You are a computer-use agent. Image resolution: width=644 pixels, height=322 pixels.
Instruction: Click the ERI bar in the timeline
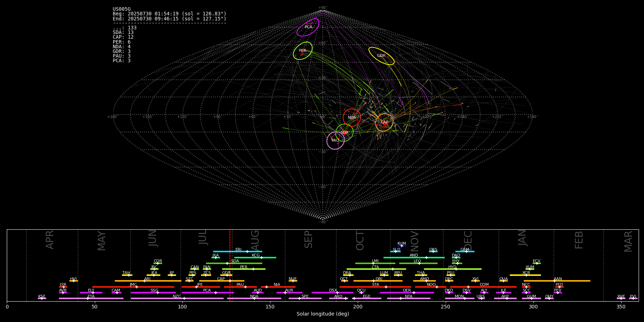238,252
